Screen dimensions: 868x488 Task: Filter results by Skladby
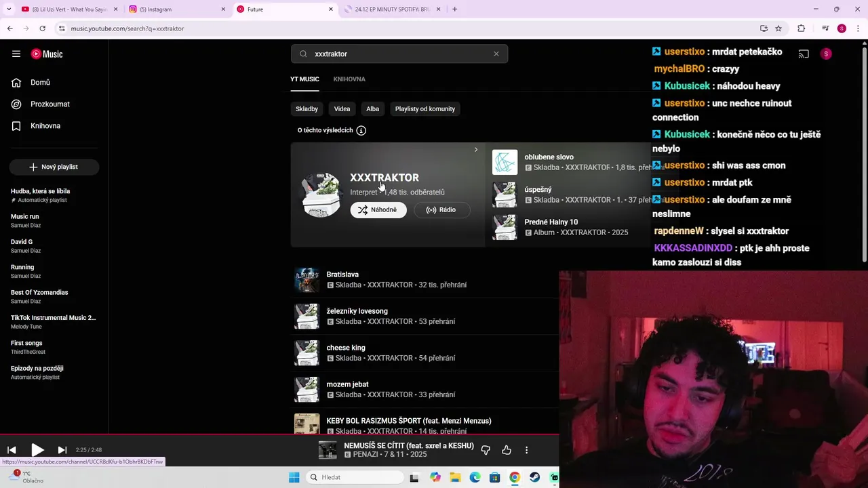[307, 109]
